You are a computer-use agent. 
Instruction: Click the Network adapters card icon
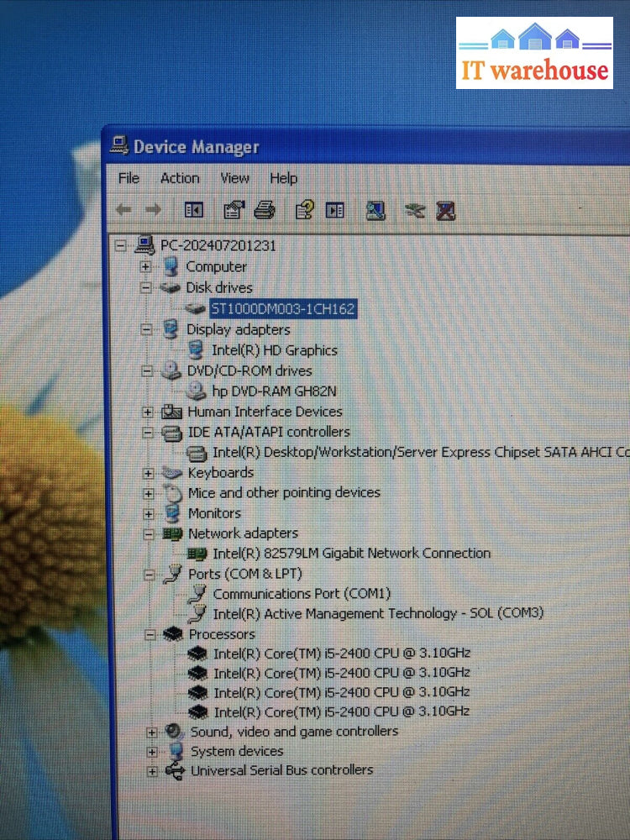[x=172, y=533]
